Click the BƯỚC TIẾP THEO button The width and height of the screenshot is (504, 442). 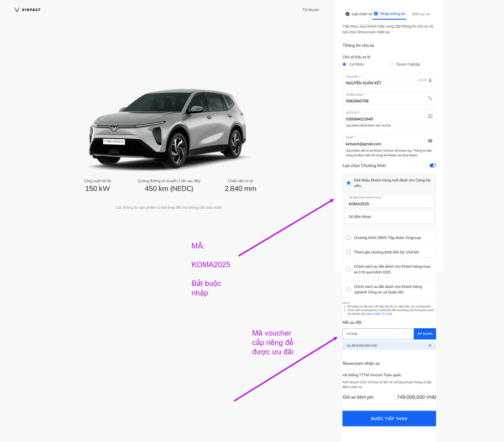pos(389,418)
